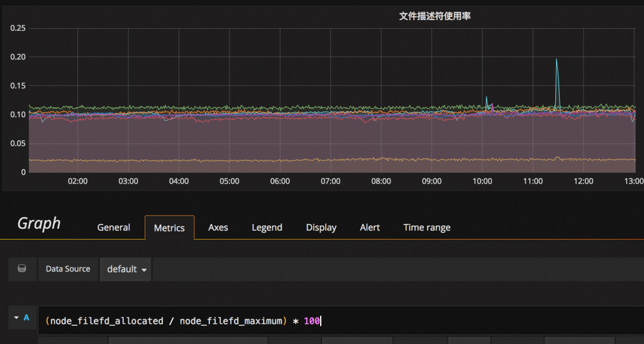Click the 文件描述符使用率 panel title
644x344 pixels.
coord(435,16)
